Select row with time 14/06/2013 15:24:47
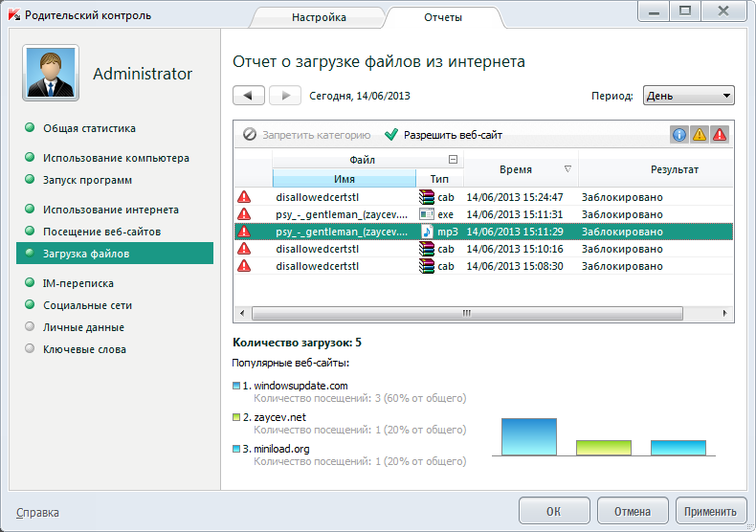 (x=483, y=197)
